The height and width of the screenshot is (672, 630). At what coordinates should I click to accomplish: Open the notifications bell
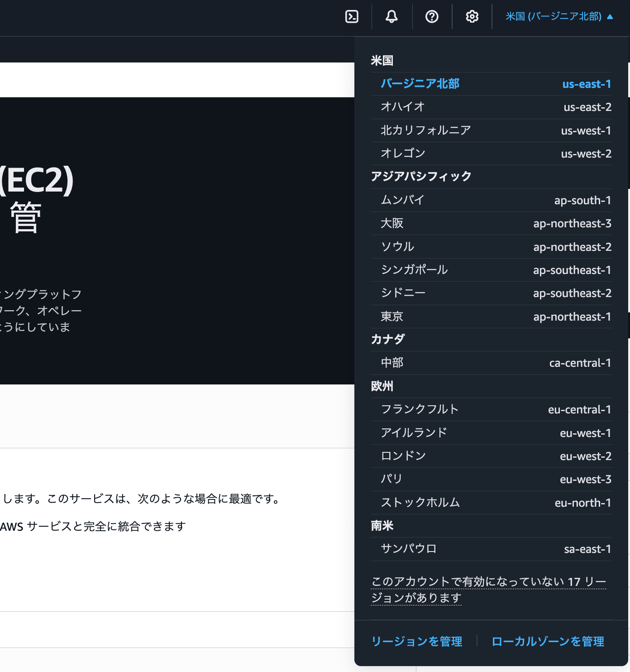[x=391, y=17]
